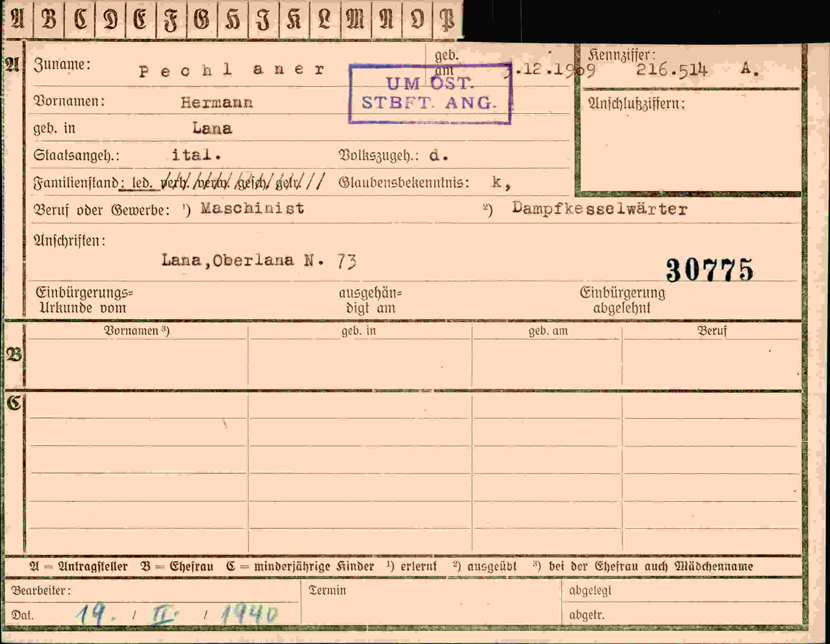Click the learned trade 'Maschinist'
Image resolution: width=830 pixels, height=644 pixels.
click(252, 208)
